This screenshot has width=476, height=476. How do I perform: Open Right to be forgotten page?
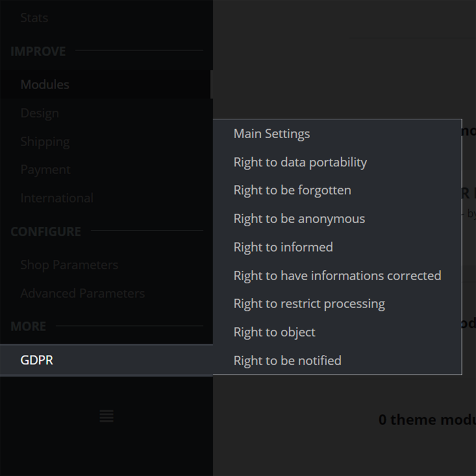point(292,190)
